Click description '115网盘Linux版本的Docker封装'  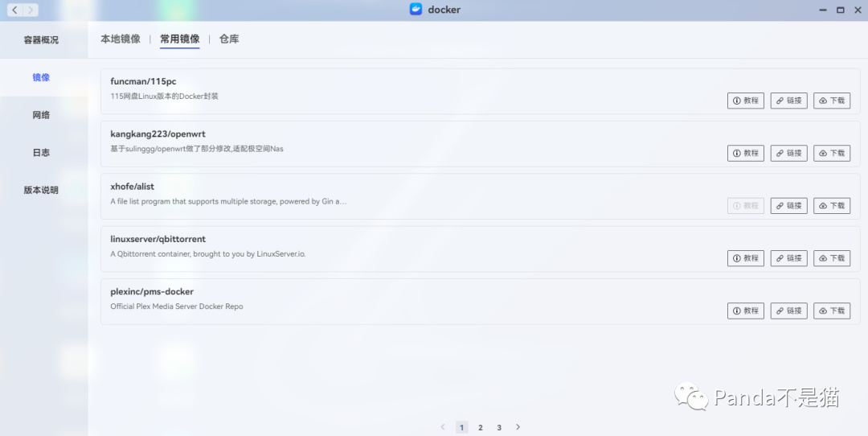(165, 97)
